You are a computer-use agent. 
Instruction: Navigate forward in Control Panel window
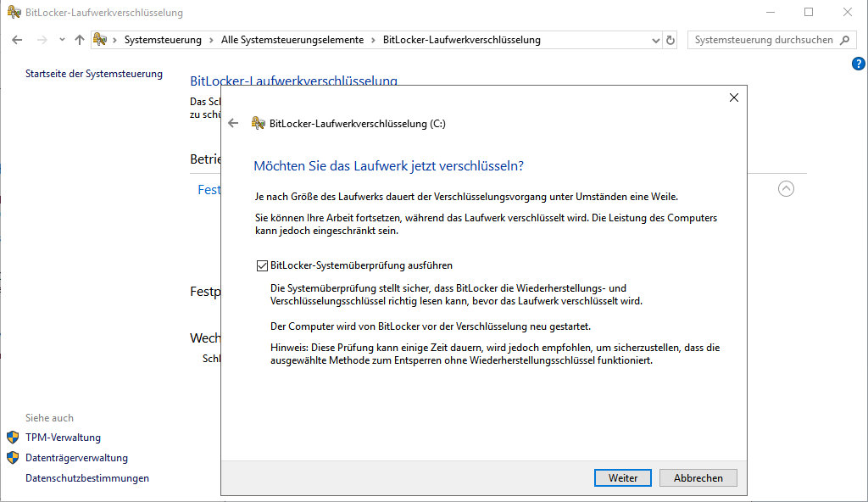(x=42, y=40)
